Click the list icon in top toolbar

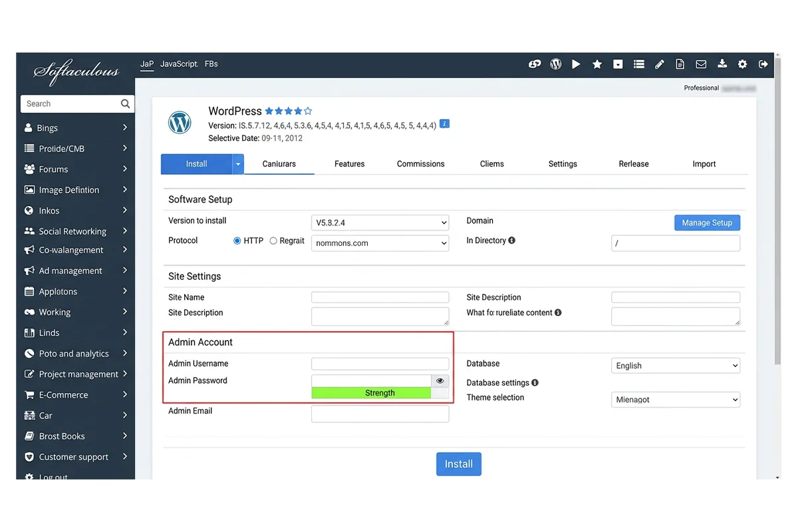[x=639, y=64]
